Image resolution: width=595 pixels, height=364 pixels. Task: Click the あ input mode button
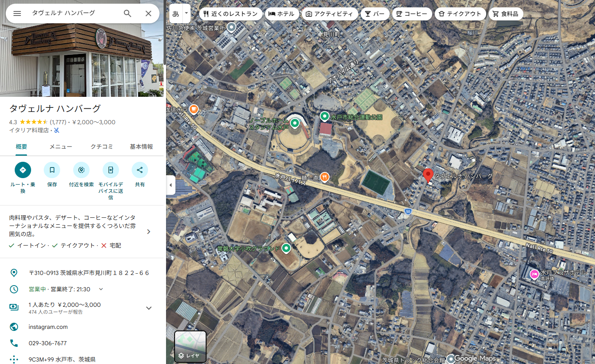click(176, 13)
